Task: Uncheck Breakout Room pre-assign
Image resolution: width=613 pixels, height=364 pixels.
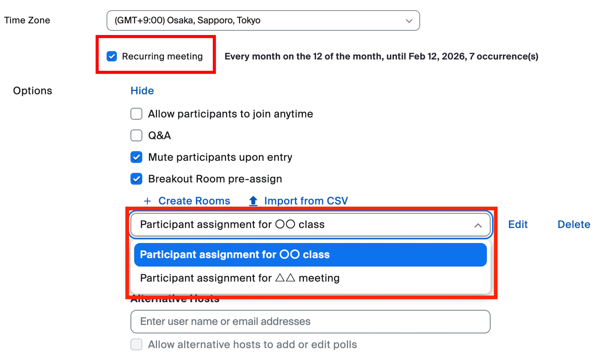Action: (x=136, y=179)
